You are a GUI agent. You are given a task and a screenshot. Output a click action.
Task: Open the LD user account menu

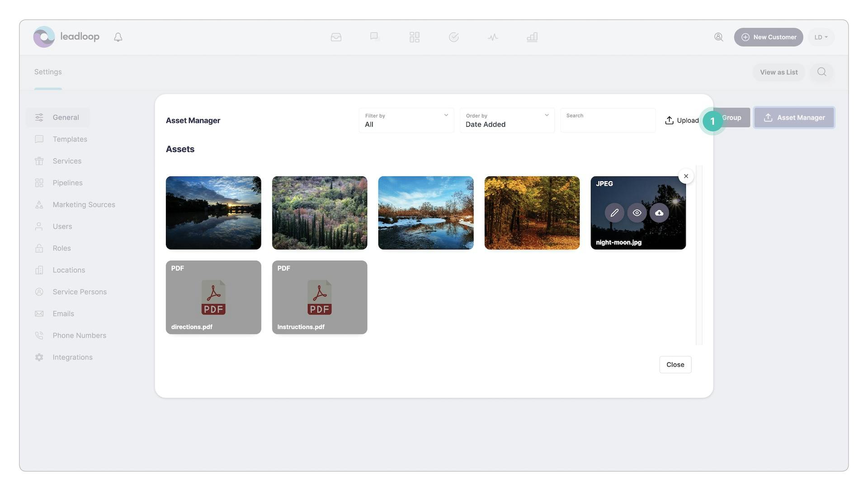(x=821, y=37)
